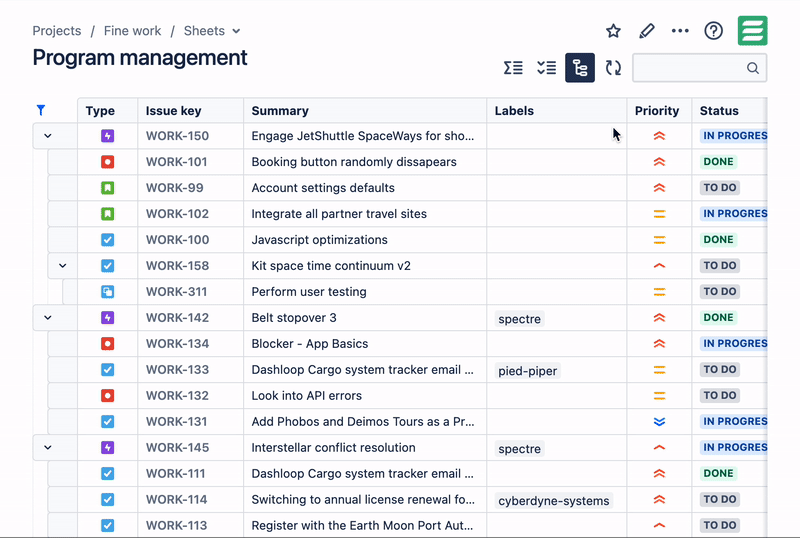
Task: Select summary Look into API errors
Action: click(307, 396)
